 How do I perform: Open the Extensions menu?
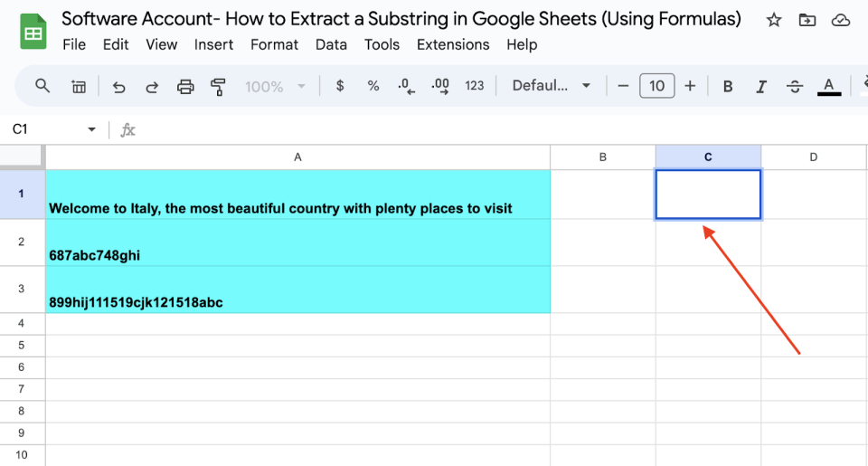coord(453,44)
